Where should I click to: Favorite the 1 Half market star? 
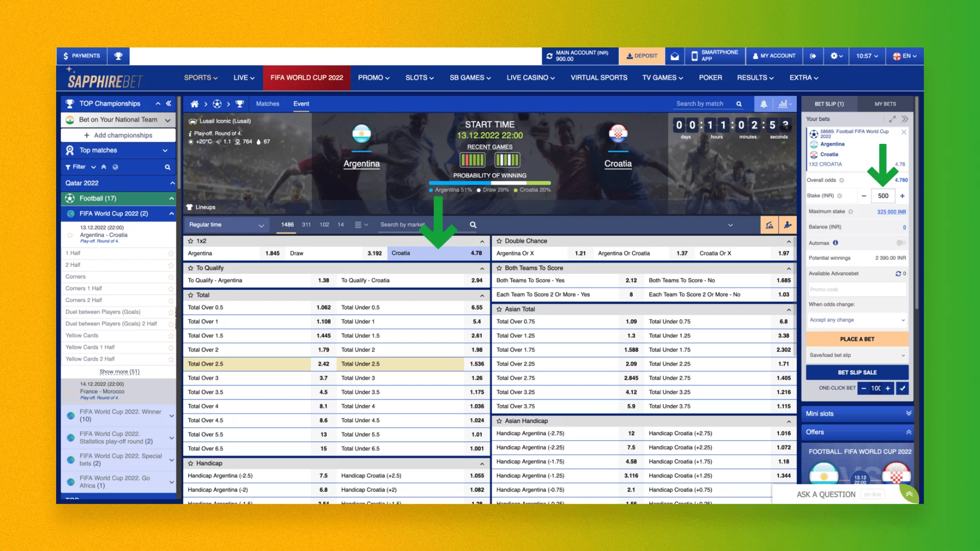point(170,253)
